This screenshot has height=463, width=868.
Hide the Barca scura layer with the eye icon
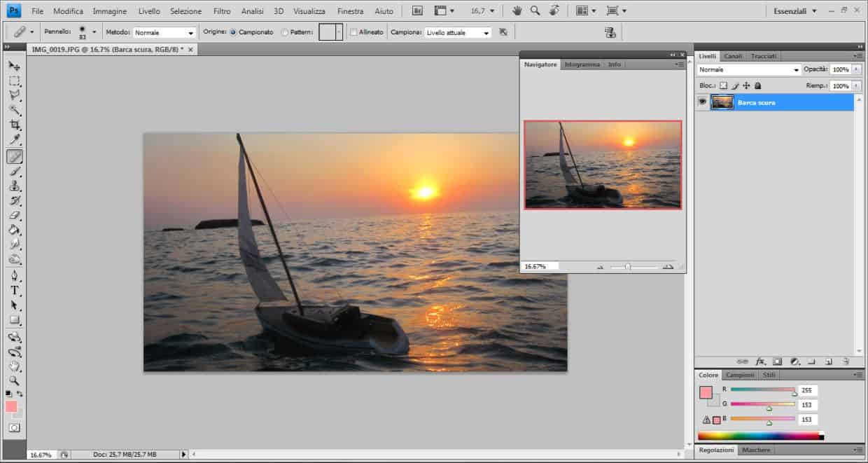702,102
